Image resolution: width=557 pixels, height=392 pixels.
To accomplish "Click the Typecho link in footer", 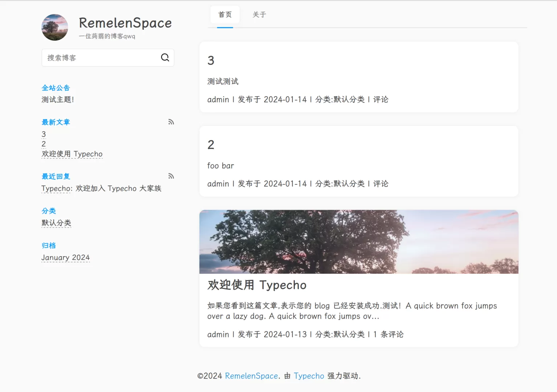I will point(309,376).
